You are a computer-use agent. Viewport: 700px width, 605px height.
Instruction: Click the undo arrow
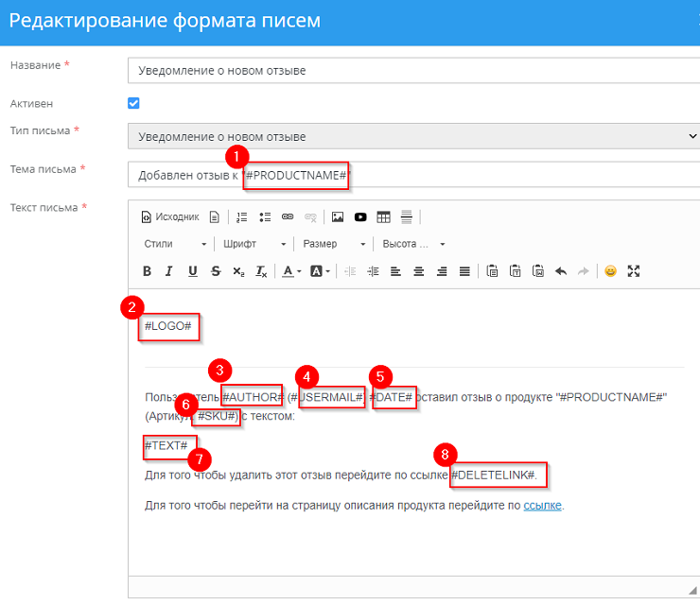click(561, 271)
